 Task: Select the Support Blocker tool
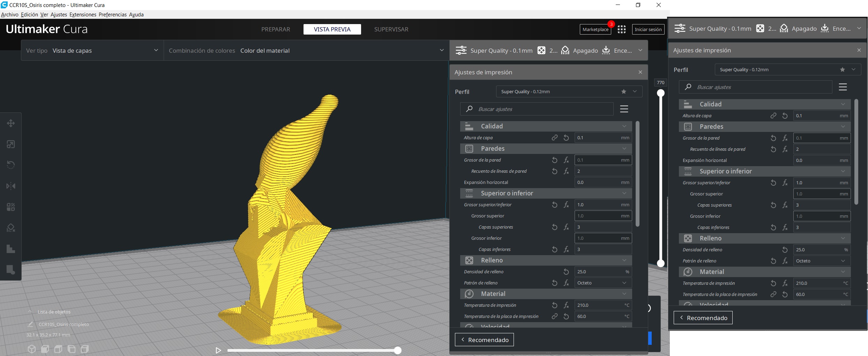point(11,228)
